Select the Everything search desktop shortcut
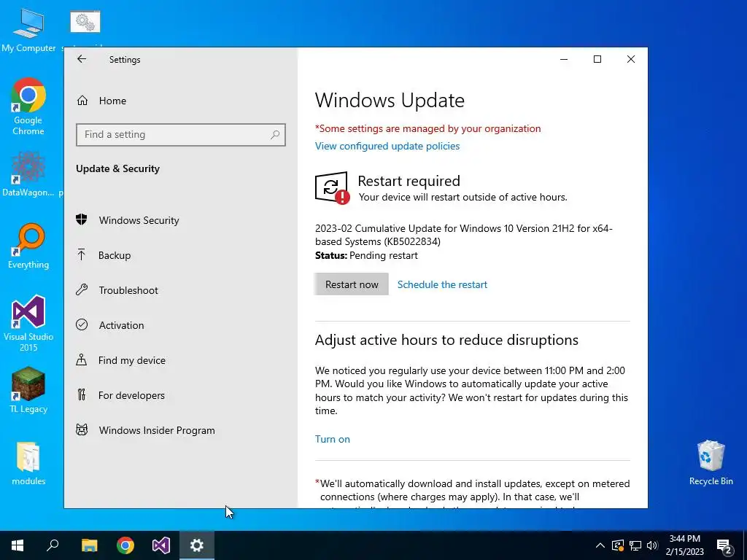The height and width of the screenshot is (560, 747). [x=28, y=246]
